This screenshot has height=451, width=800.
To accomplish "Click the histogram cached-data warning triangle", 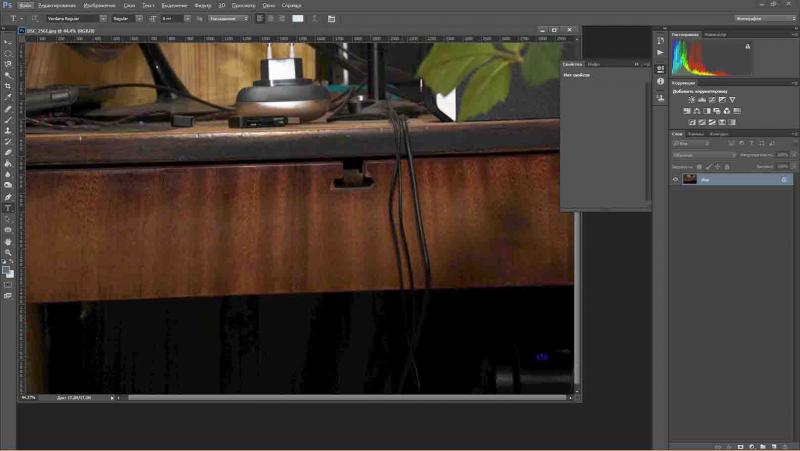I will tap(747, 46).
